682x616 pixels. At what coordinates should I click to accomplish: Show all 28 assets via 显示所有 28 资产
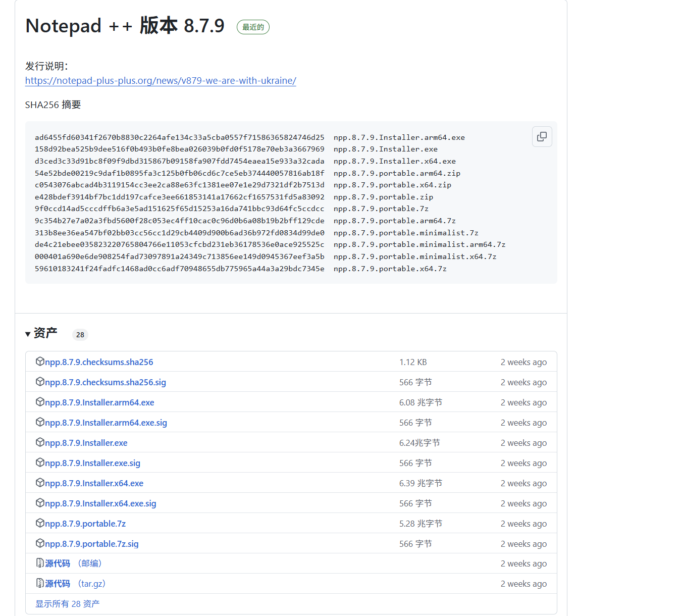click(x=68, y=604)
